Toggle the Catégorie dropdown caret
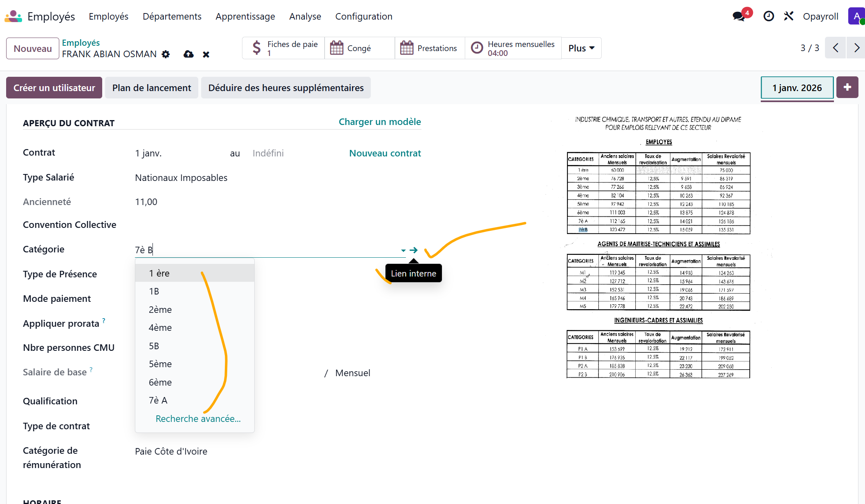The height and width of the screenshot is (504, 865). tap(403, 250)
